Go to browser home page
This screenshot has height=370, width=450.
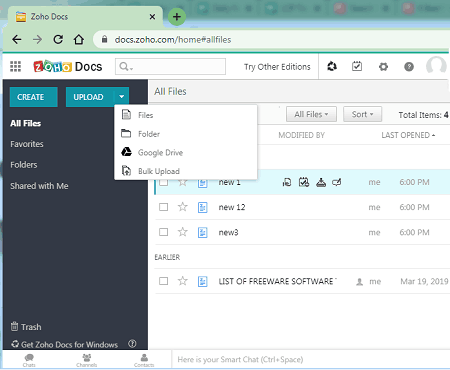(79, 40)
